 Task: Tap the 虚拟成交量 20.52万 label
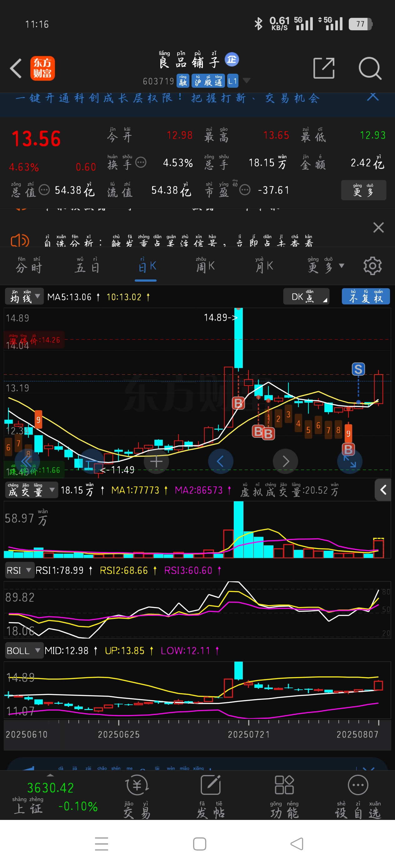click(289, 491)
